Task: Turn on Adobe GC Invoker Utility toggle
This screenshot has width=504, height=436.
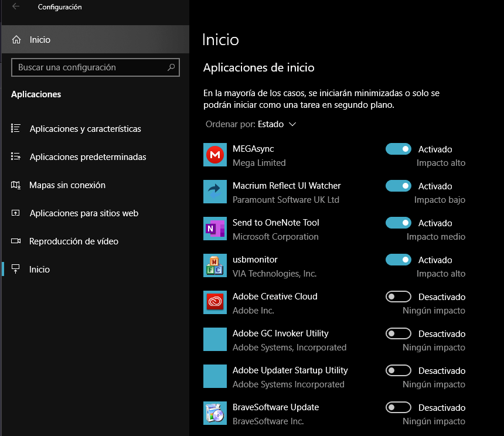Action: point(399,334)
